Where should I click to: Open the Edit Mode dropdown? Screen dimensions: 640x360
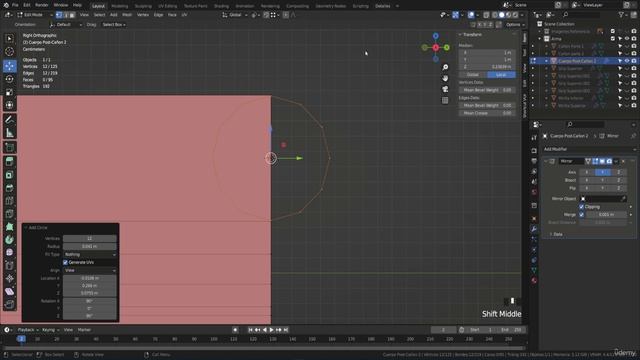pyautogui.click(x=35, y=15)
